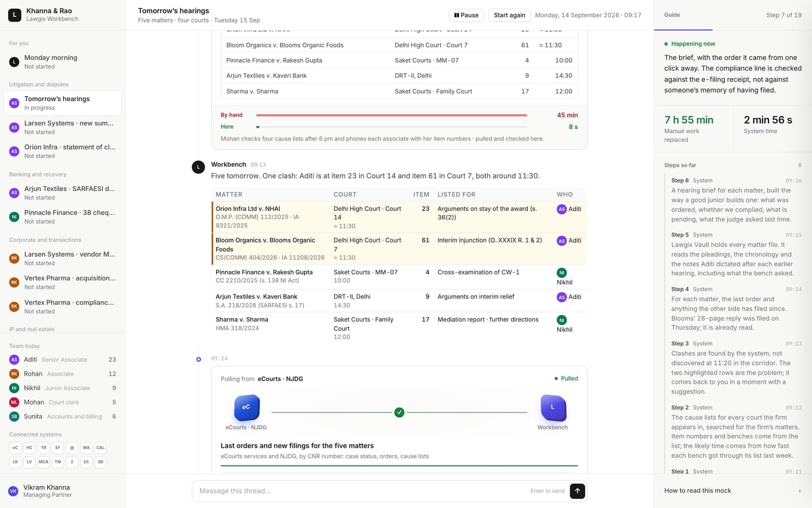Click the eCourts NJDG source icon
This screenshot has height=508, width=812.
pos(246,407)
